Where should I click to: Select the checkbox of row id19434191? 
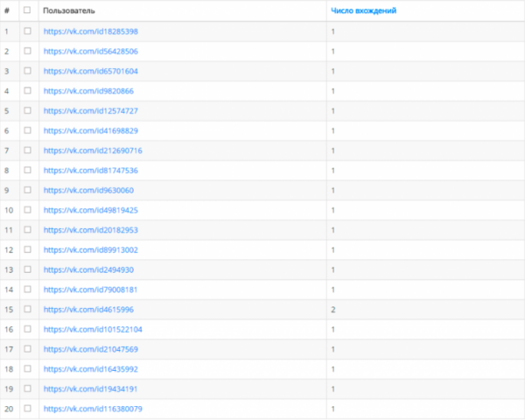(27, 388)
